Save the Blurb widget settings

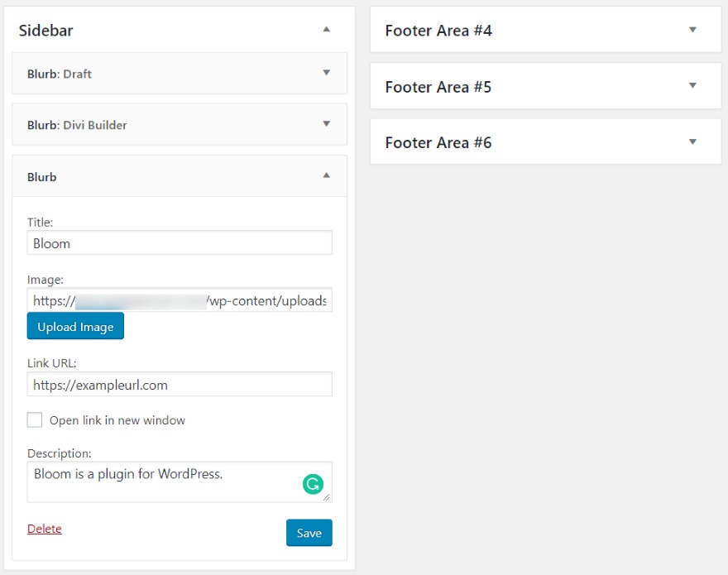[309, 533]
